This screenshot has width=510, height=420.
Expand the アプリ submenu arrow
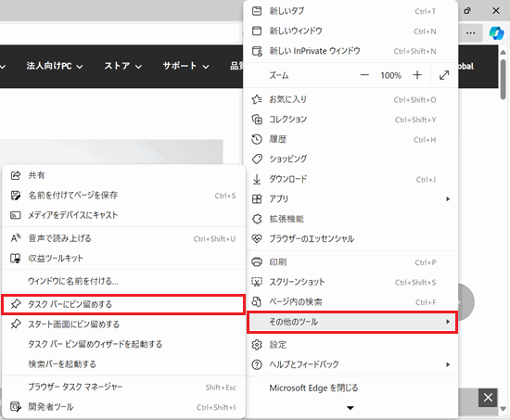coord(448,198)
